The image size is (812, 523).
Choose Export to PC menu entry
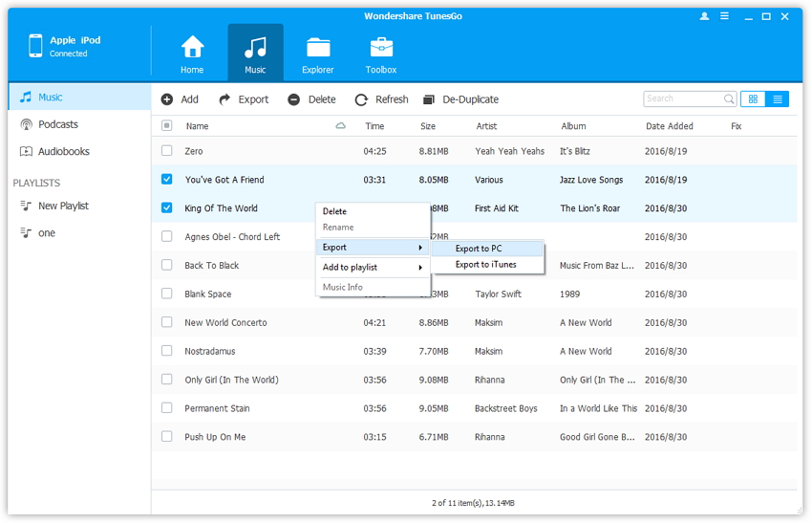tap(479, 249)
